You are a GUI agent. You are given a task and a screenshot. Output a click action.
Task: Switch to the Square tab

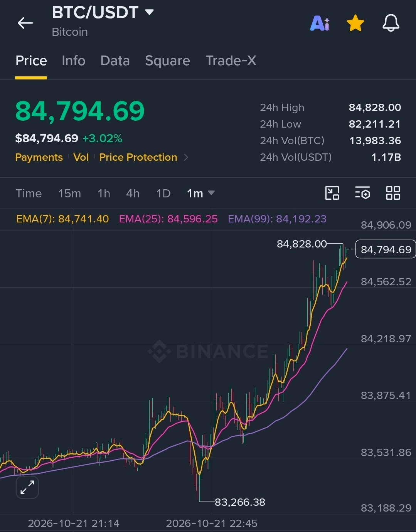(167, 61)
